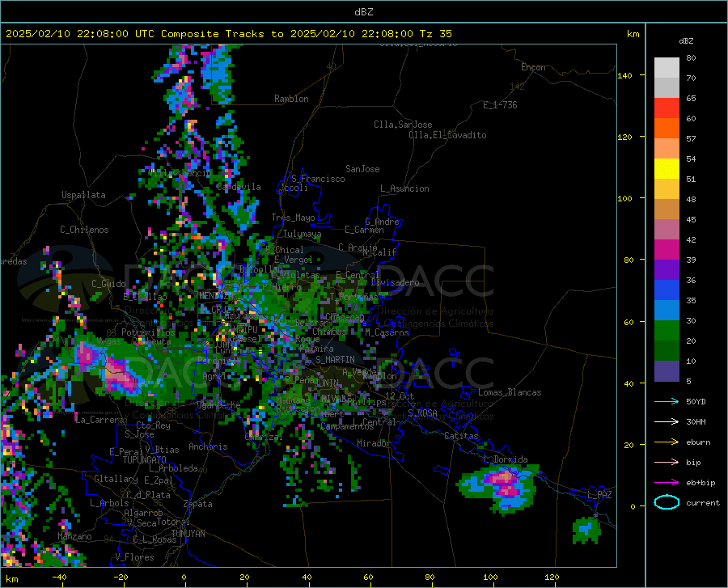Click the 30 dBZ bright green color swatch
Viewport: 728px width, 588px height.
667,331
